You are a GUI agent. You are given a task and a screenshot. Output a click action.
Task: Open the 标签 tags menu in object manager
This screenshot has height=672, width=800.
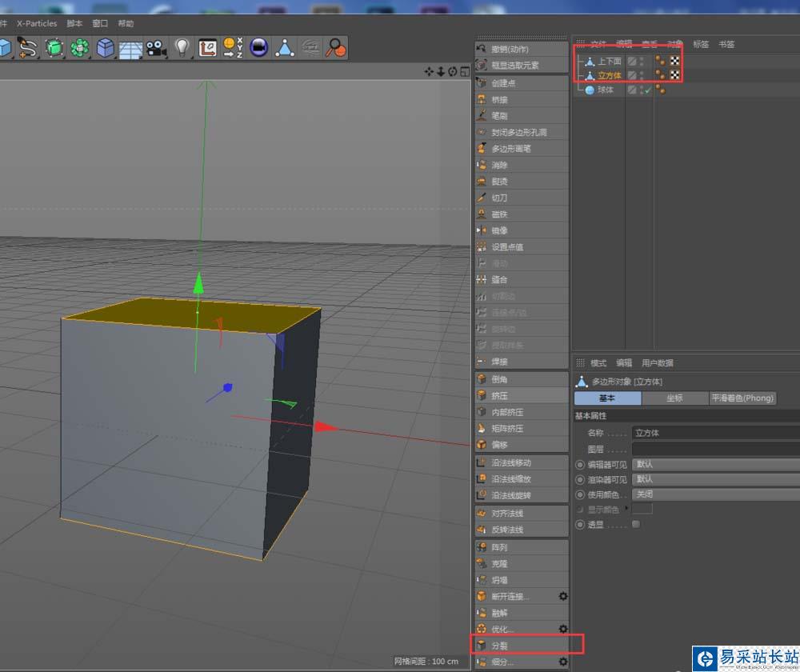[x=701, y=44]
